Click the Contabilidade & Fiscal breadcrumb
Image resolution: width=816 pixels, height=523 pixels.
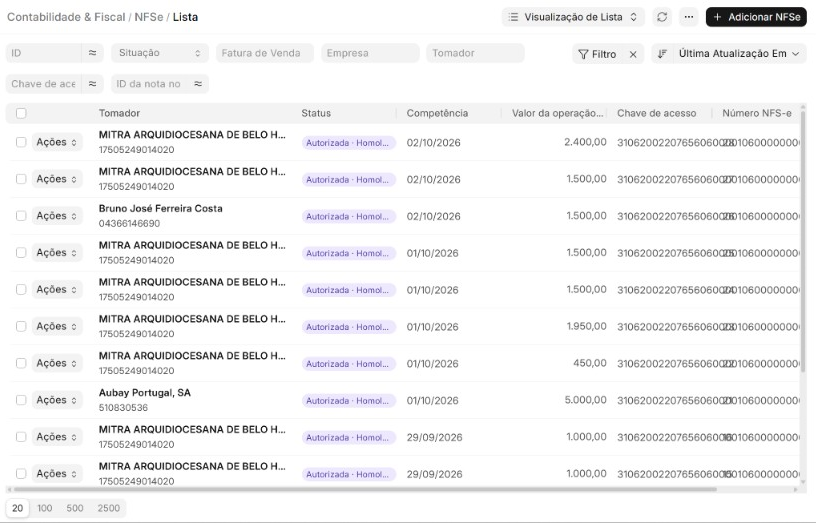tap(66, 17)
